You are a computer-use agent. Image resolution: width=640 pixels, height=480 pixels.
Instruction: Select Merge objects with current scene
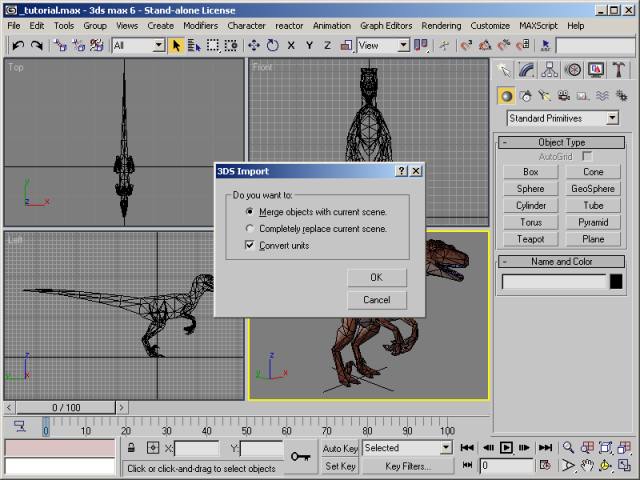249,212
